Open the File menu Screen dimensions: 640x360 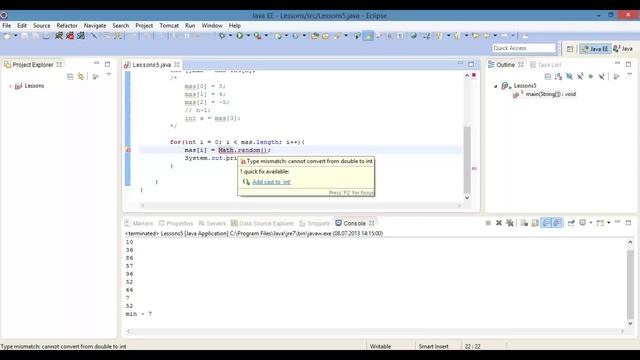(x=7, y=25)
